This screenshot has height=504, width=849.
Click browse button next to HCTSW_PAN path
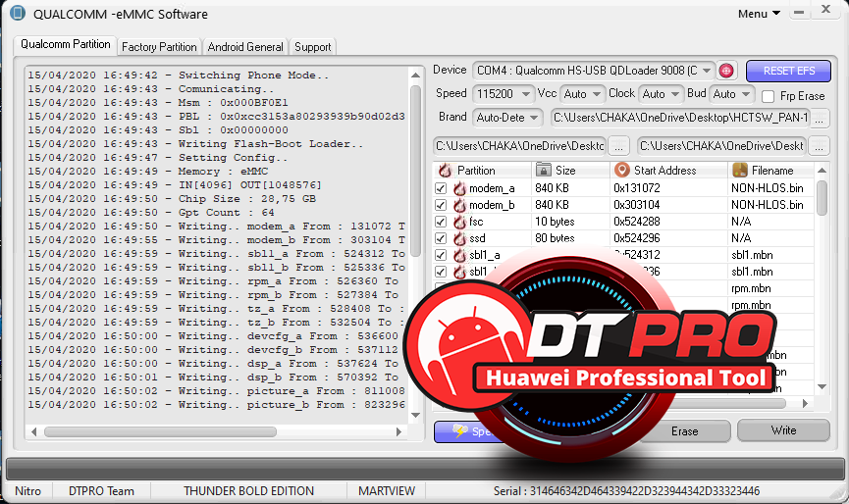coord(820,118)
